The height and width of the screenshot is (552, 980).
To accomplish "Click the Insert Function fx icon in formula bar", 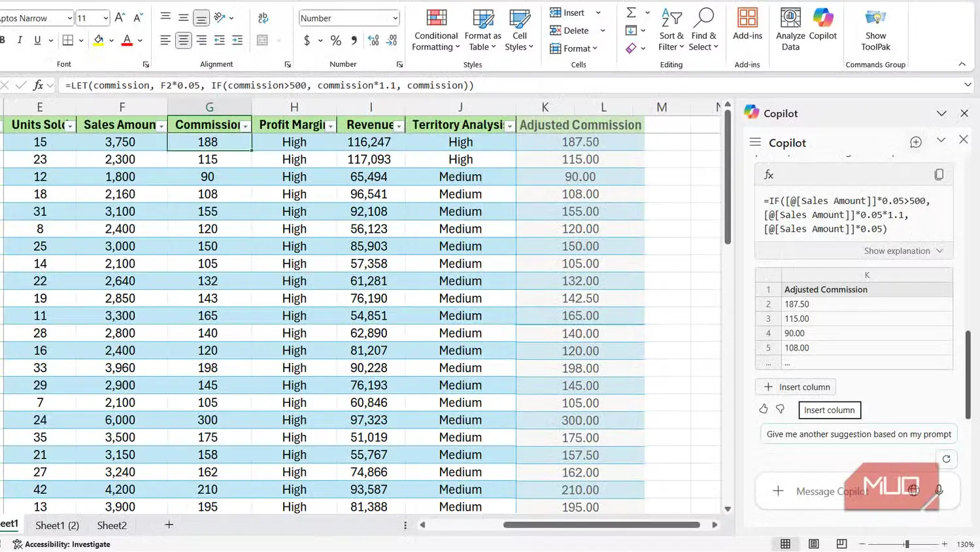I will 39,85.
